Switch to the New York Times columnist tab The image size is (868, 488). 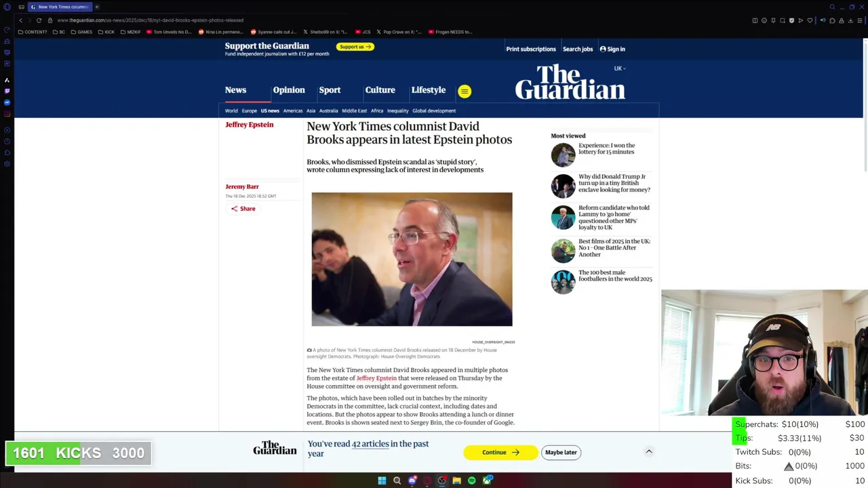(60, 7)
